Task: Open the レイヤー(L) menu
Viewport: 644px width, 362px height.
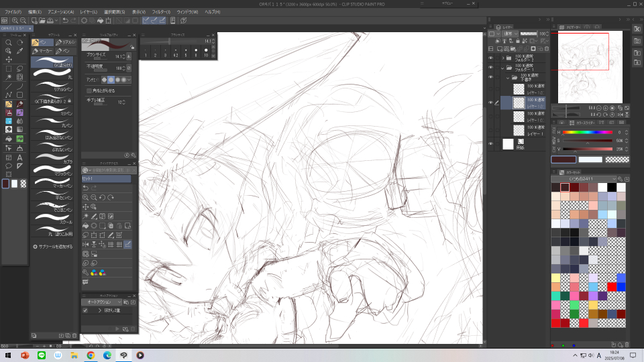Action: point(89,12)
